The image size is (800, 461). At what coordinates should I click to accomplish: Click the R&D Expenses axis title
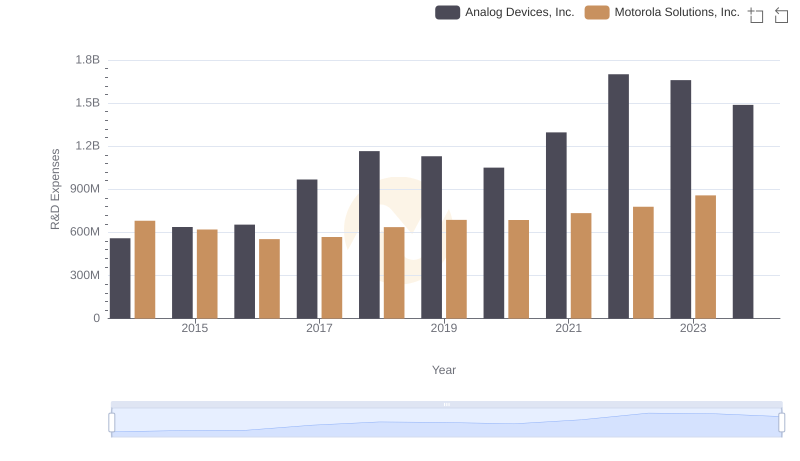(55, 189)
